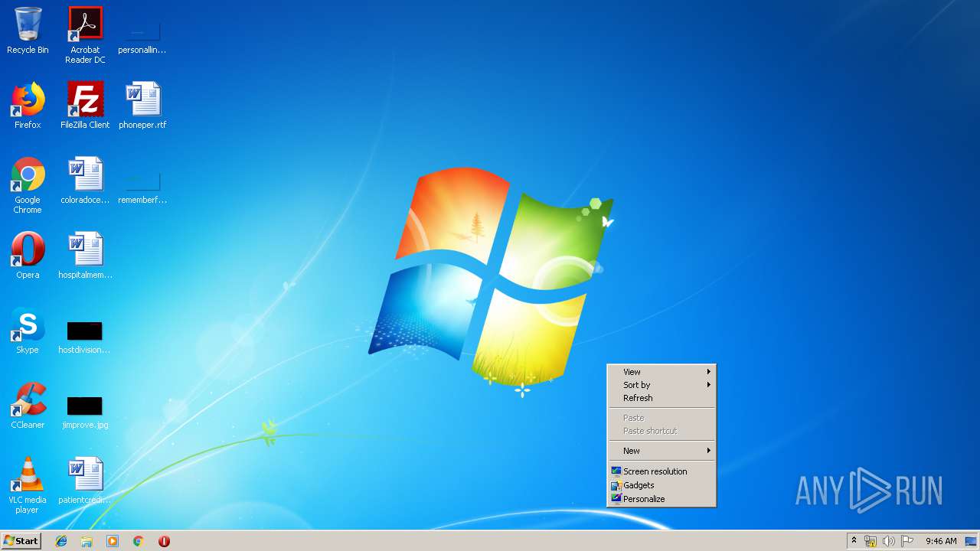This screenshot has height=551, width=980.
Task: Click the Show desktop button
Action: pyautogui.click(x=971, y=541)
